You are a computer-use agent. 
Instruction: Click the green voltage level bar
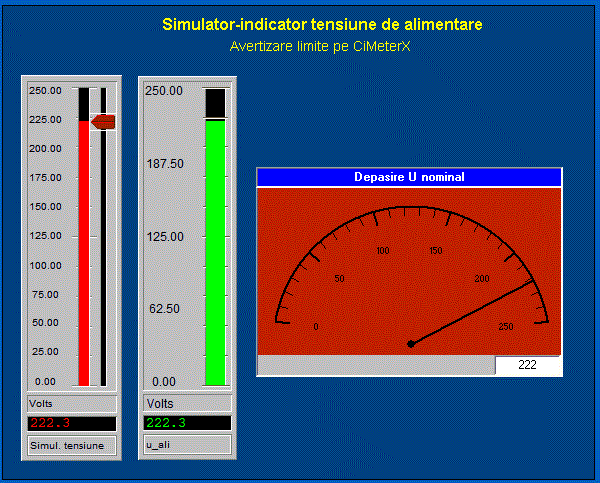coord(215,250)
